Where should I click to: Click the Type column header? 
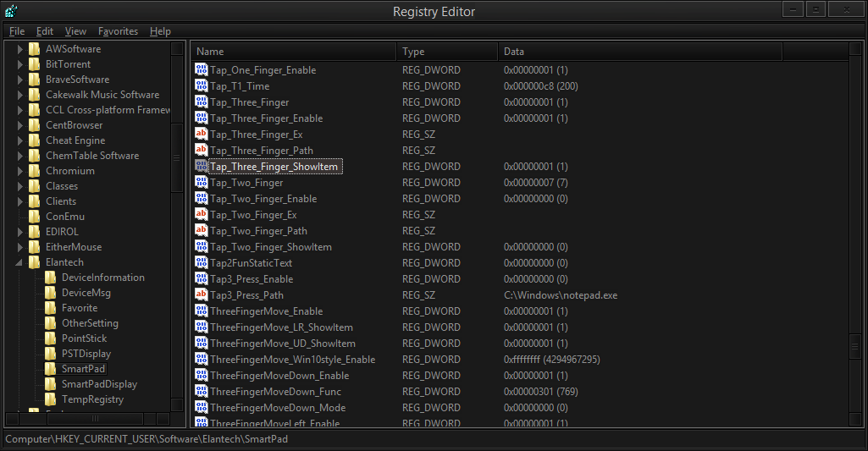tap(446, 52)
